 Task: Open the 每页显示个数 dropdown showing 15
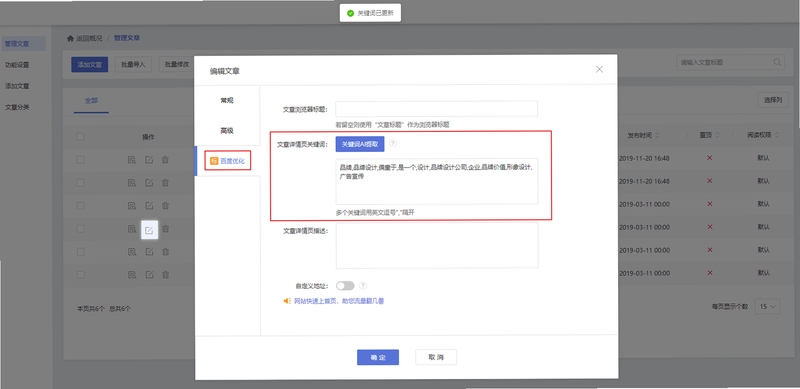point(767,307)
